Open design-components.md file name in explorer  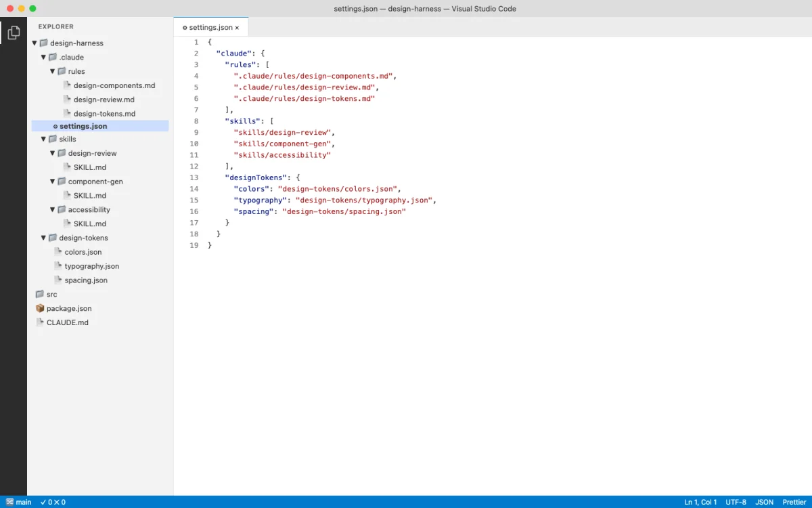point(114,85)
